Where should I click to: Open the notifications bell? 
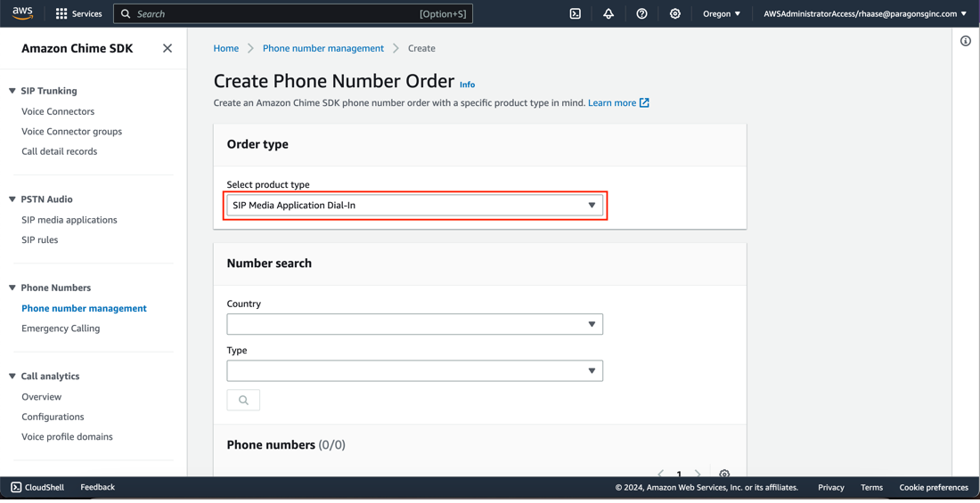[x=608, y=13]
